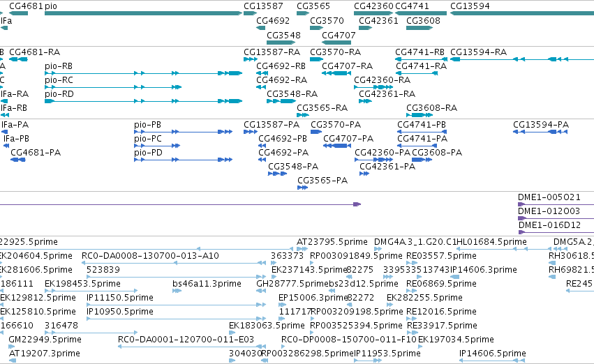Select the CG3608 gene label

(x=423, y=20)
